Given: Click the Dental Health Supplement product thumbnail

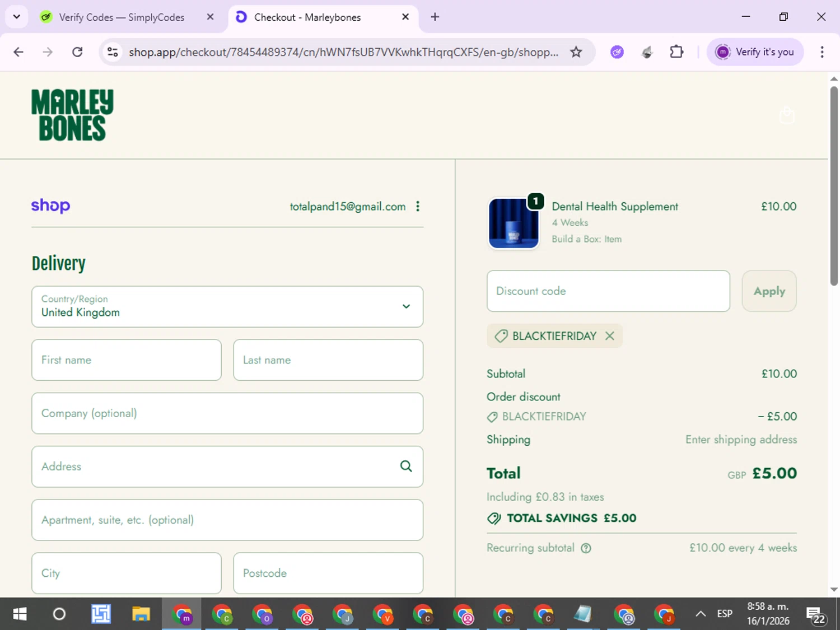Looking at the screenshot, I should tap(514, 223).
